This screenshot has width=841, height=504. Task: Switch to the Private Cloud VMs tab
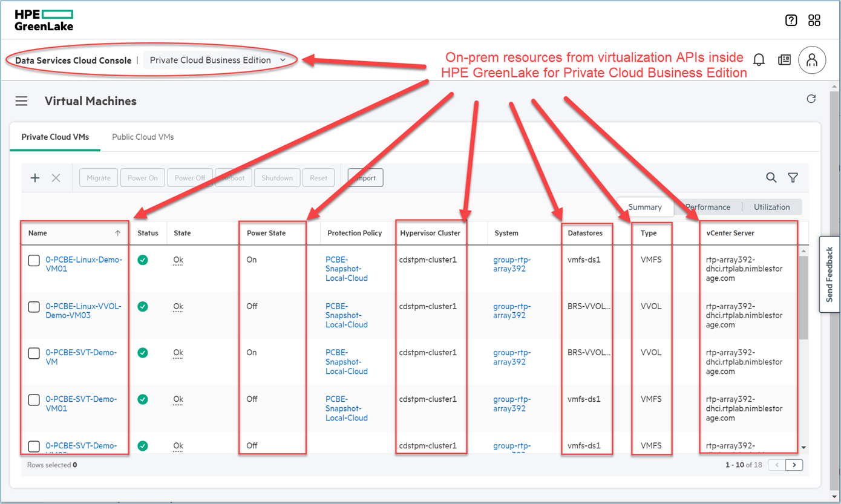pos(55,137)
